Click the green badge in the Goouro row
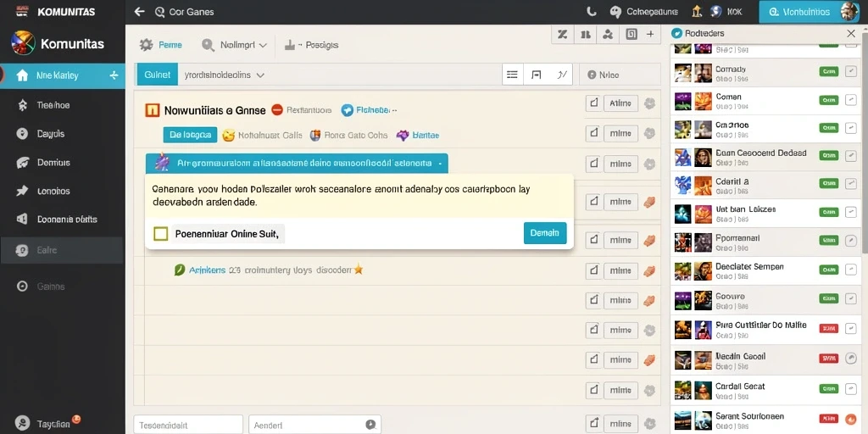Viewport: 868px width, 434px height. (x=829, y=299)
